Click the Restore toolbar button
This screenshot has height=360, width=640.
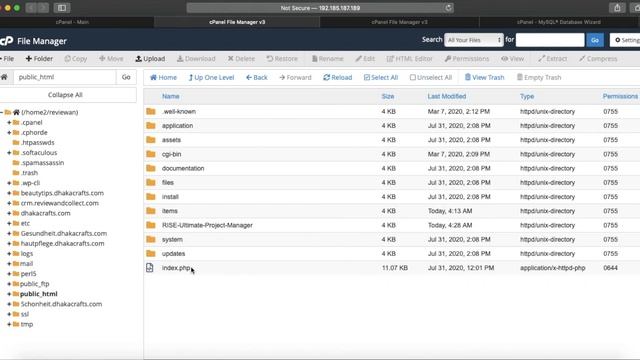282,59
